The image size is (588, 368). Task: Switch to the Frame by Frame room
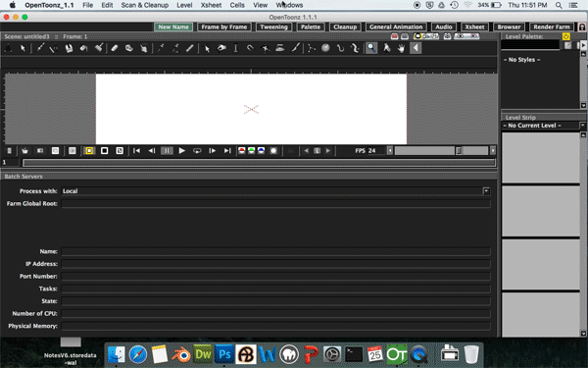point(224,27)
